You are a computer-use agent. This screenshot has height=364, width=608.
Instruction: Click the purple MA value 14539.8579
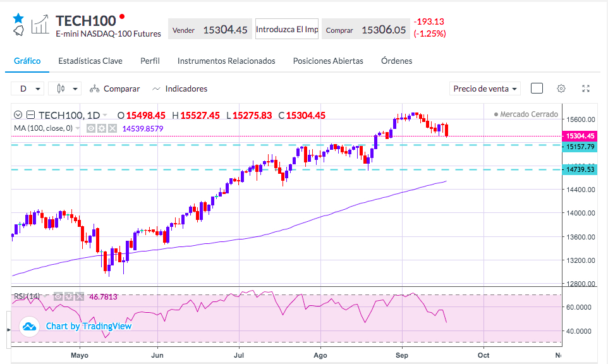143,129
